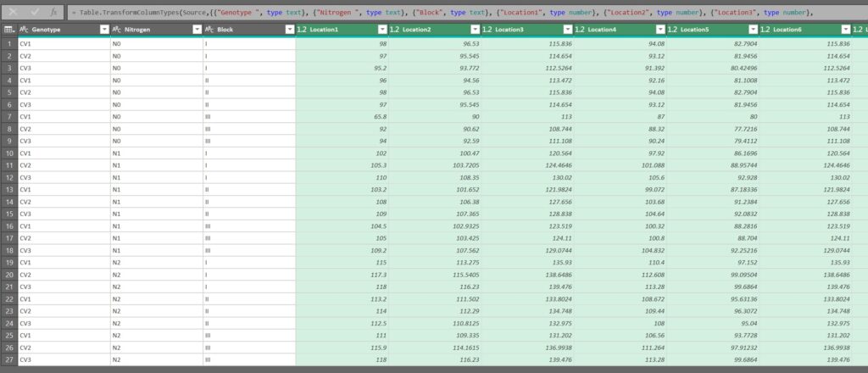Open the Genotype column filter dropdown
This screenshot has width=868, height=373.
(103, 30)
